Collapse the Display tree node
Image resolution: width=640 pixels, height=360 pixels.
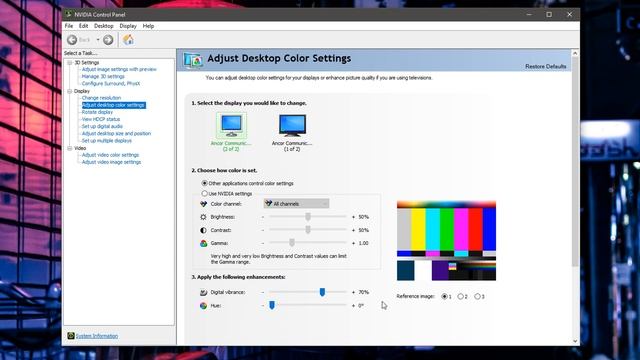69,91
